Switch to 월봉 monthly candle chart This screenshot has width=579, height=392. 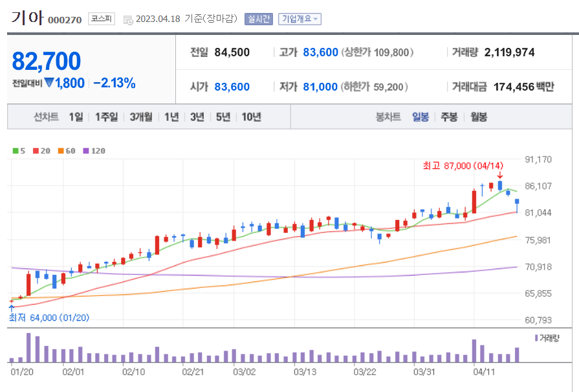click(x=479, y=117)
